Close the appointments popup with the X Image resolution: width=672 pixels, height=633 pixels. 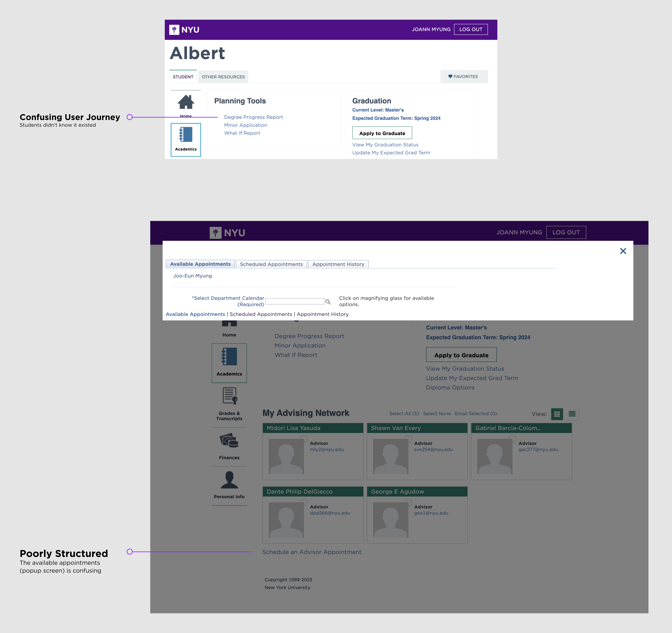(623, 251)
